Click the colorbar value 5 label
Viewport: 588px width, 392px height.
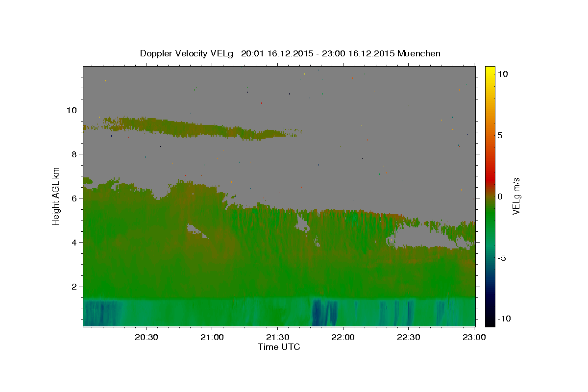click(x=500, y=135)
